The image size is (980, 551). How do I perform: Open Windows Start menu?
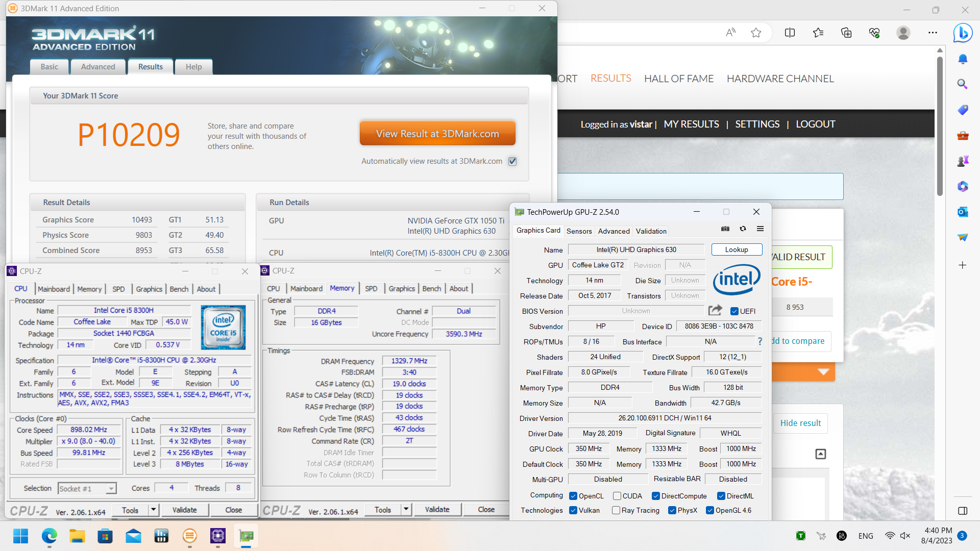21,536
